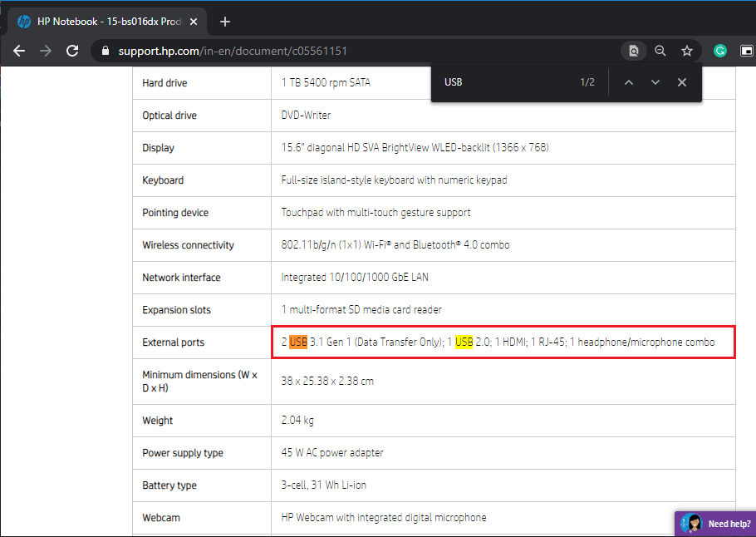The height and width of the screenshot is (537, 756).
Task: Click the picture-in-picture extension icon
Action: [x=746, y=51]
